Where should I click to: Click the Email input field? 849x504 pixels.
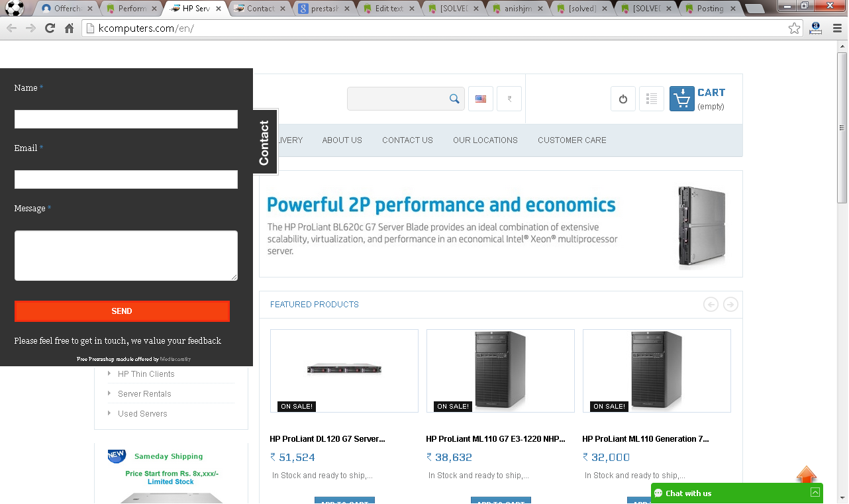pos(126,179)
